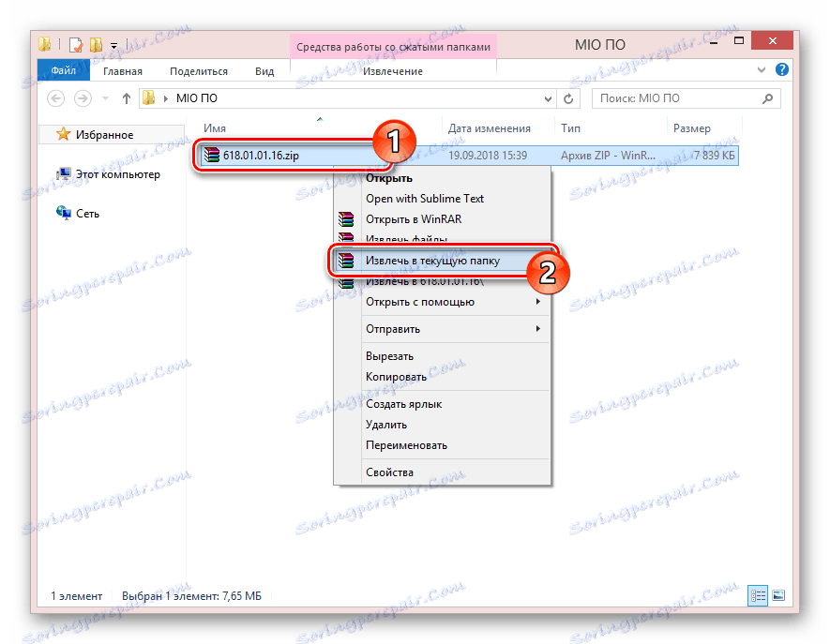
Task: Choose Открыть in the context menu
Action: click(442, 178)
